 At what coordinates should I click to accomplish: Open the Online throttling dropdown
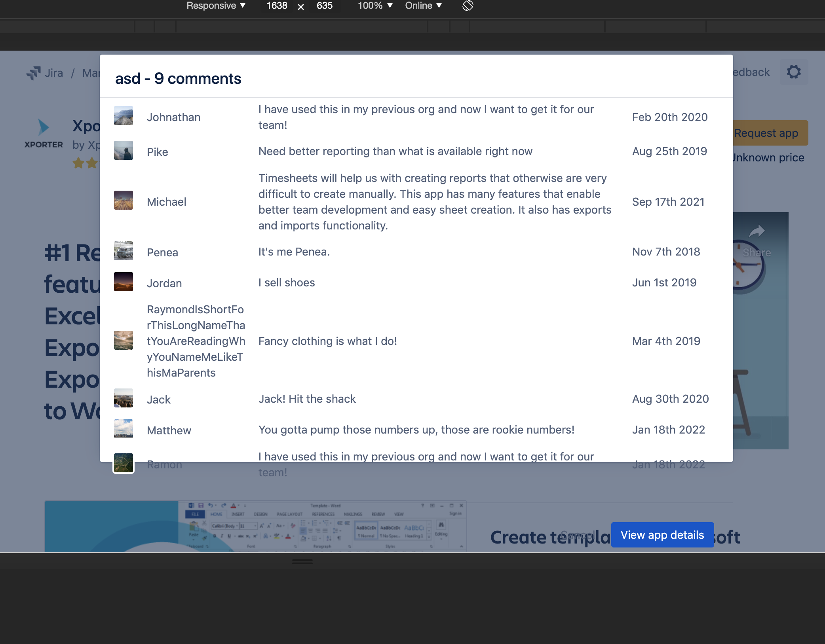[x=423, y=6]
